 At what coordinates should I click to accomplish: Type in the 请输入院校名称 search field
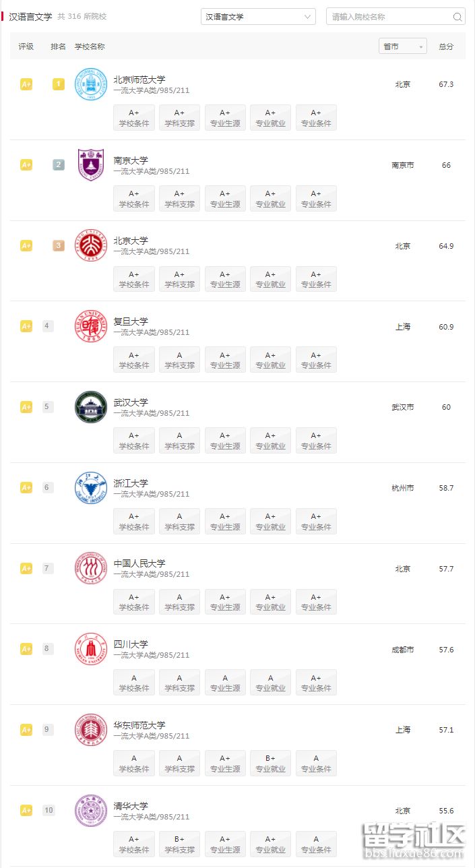click(x=388, y=17)
